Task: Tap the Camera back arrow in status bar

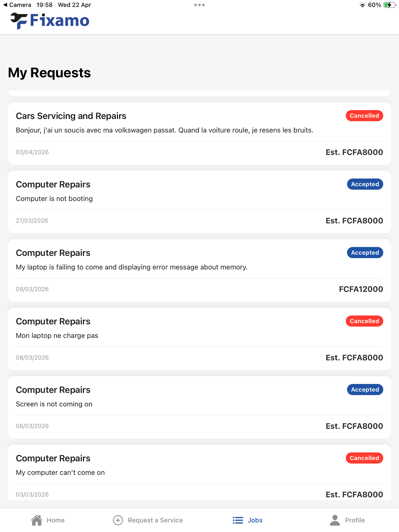Action: tap(5, 5)
